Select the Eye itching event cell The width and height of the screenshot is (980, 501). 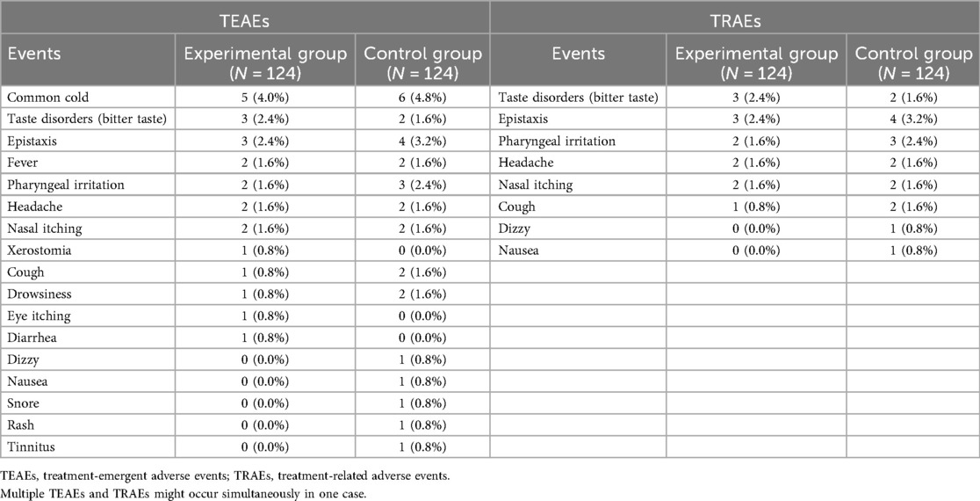(39, 316)
